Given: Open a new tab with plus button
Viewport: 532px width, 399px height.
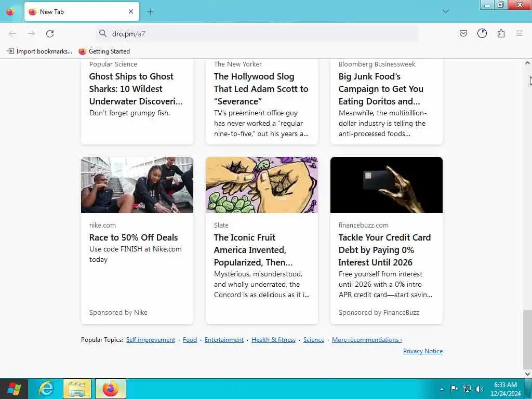Looking at the screenshot, I should point(151,11).
